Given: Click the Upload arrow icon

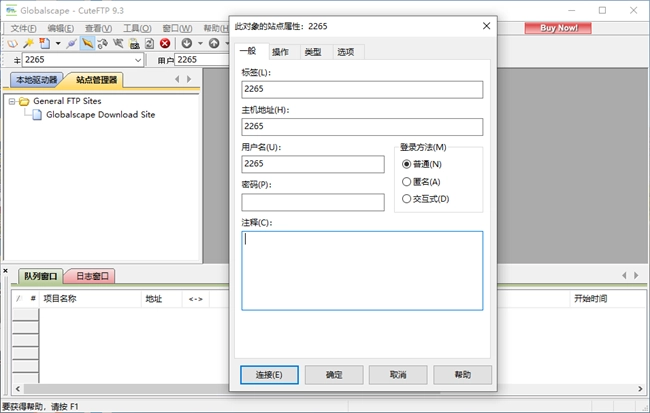Looking at the screenshot, I should tap(213, 44).
